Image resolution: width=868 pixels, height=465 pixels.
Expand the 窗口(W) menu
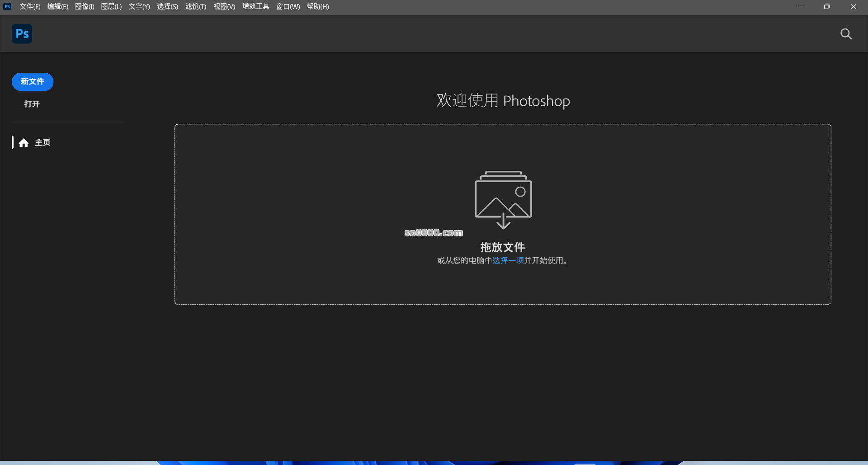[288, 6]
